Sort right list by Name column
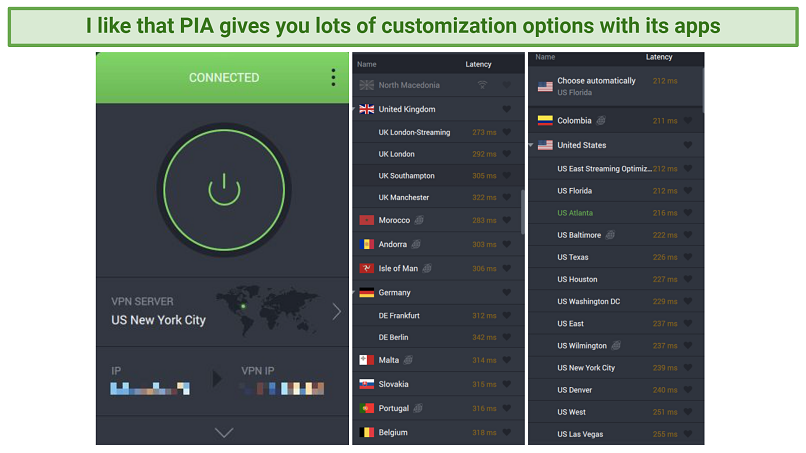Viewport: 806px width, 453px height. [545, 57]
